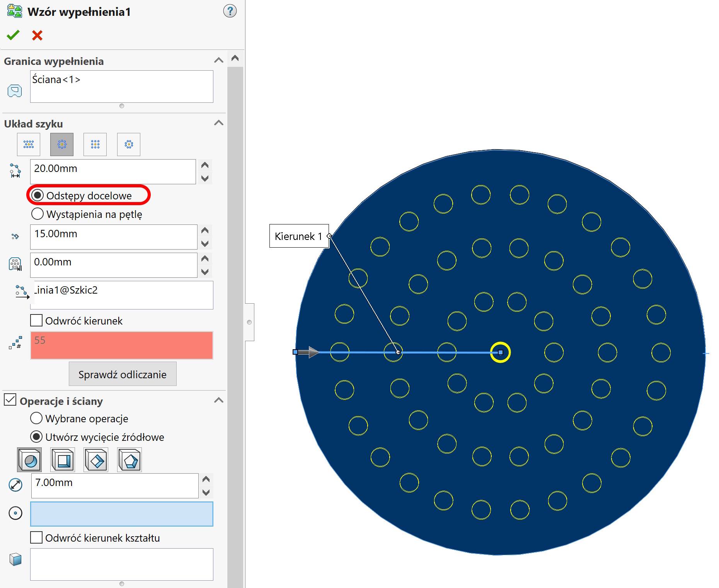Decrease the 20.00mm loop spacing value
The image size is (719, 588).
click(205, 178)
